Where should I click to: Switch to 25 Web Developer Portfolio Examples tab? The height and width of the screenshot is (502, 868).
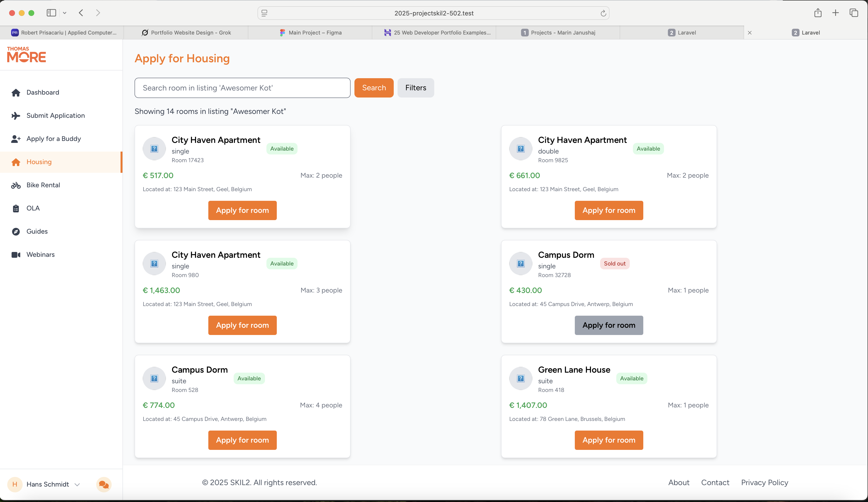(x=434, y=32)
